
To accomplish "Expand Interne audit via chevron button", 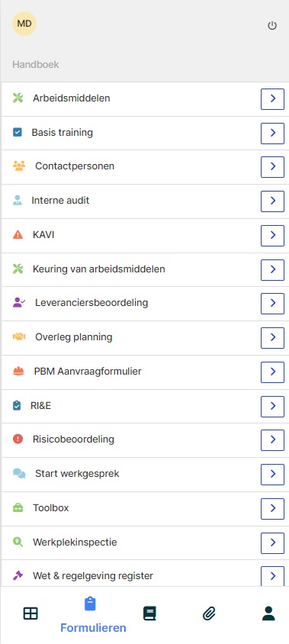I will click(x=272, y=201).
